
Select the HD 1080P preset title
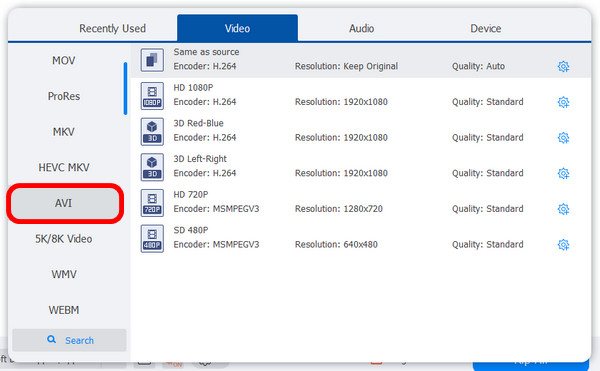[193, 88]
